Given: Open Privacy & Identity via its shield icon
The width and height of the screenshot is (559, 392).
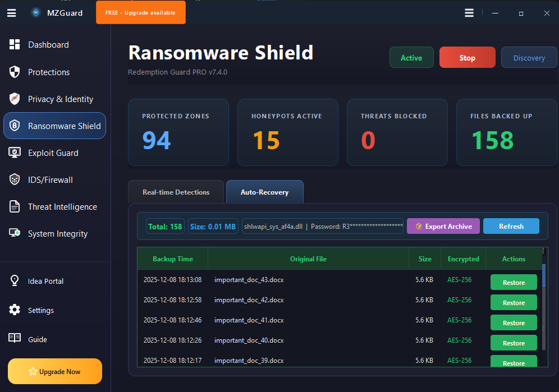Looking at the screenshot, I should (x=15, y=99).
